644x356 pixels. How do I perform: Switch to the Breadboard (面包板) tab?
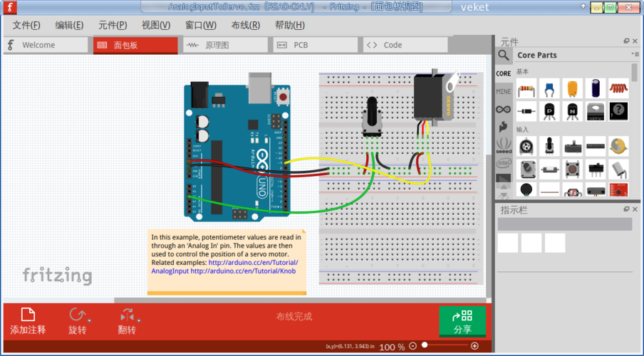point(135,45)
